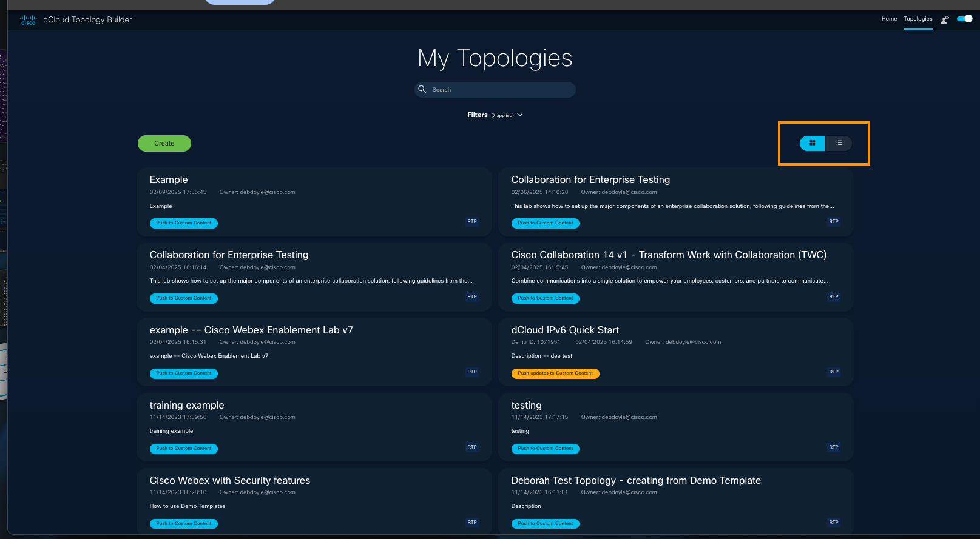Push Cisco Webex Enablement Lab v7 to Custom Content

click(x=184, y=373)
